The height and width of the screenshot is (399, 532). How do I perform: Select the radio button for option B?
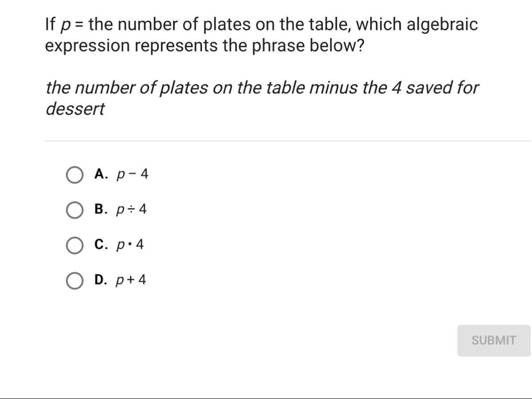[x=74, y=210]
